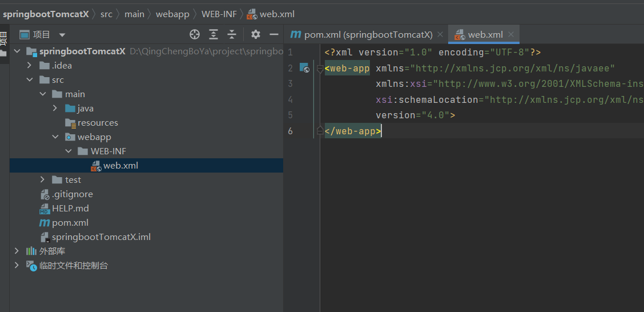Viewport: 644px width, 312px height.
Task: Click the 项目 panel title label
Action: point(42,34)
